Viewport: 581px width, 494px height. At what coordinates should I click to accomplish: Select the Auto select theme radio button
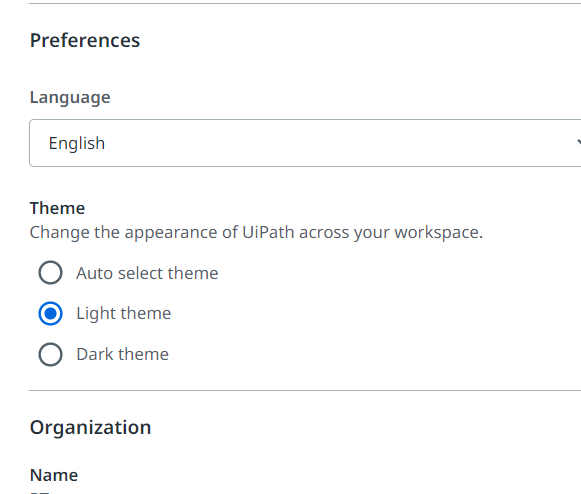point(50,273)
